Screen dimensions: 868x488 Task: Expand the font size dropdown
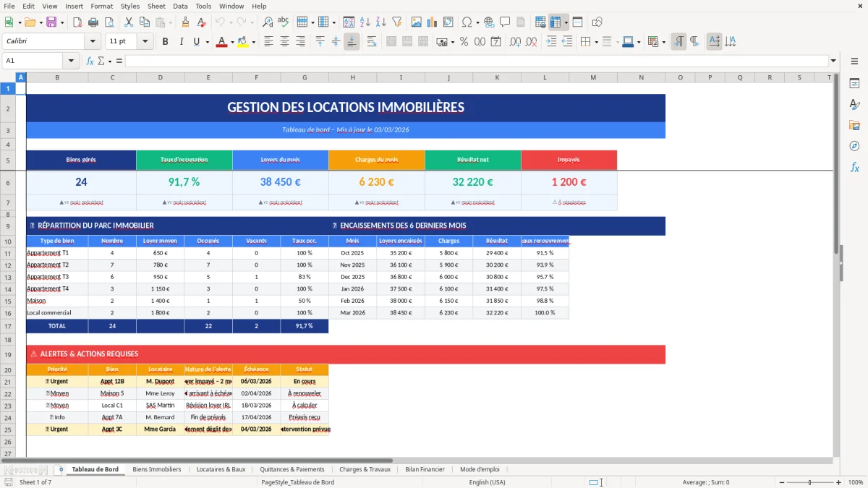(142, 41)
